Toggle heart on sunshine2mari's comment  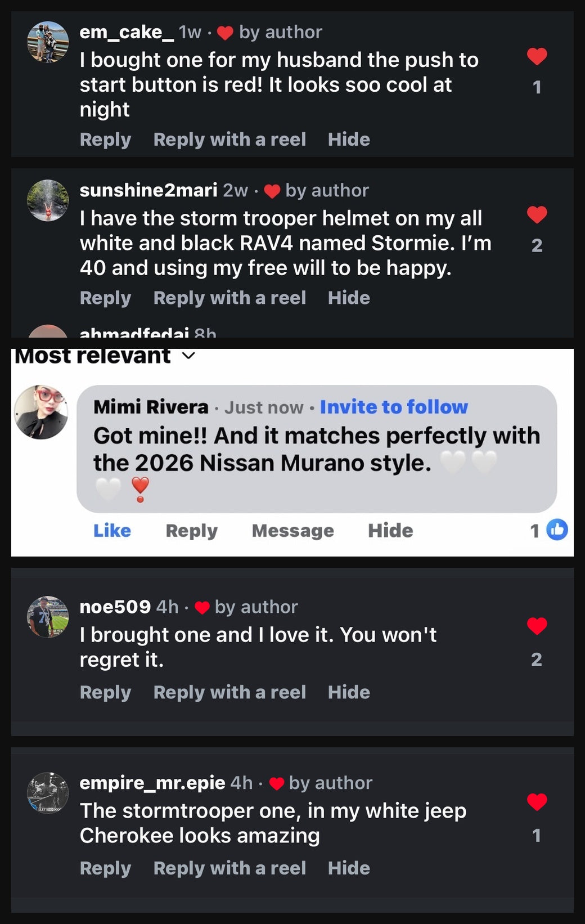pos(537,214)
